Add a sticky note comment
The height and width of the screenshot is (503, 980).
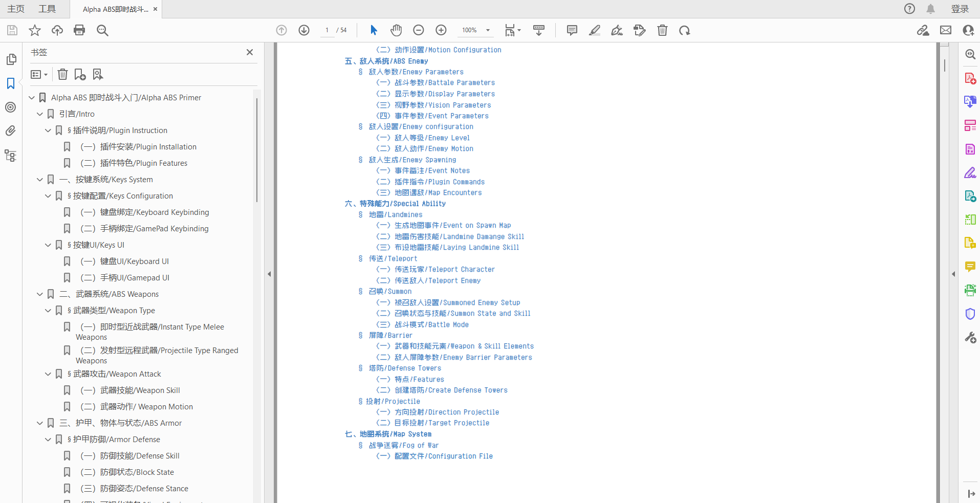(572, 30)
